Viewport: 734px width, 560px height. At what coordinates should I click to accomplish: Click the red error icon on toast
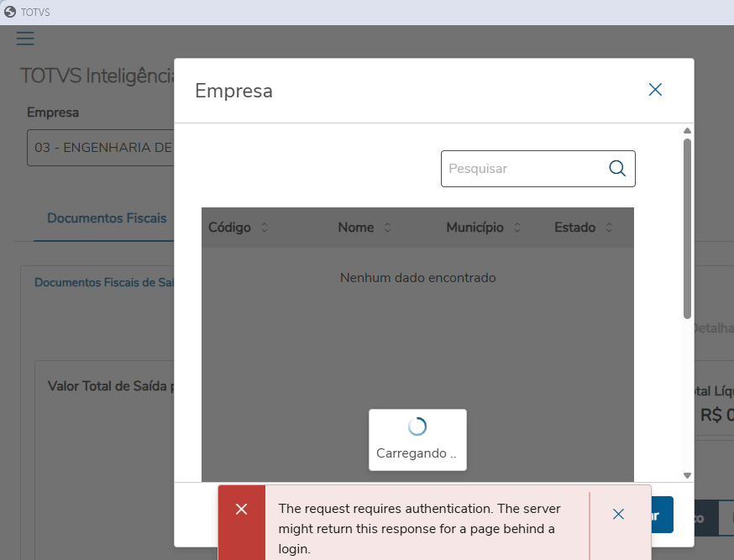[242, 509]
